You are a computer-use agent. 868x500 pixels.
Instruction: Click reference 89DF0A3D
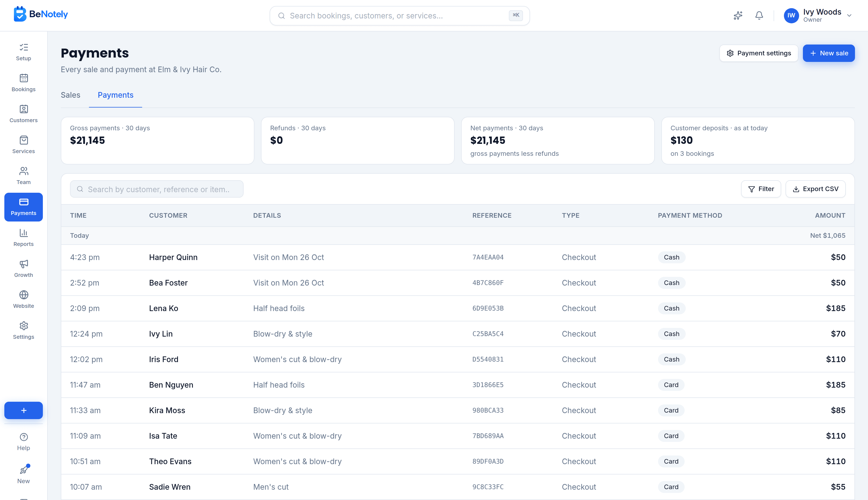click(487, 461)
